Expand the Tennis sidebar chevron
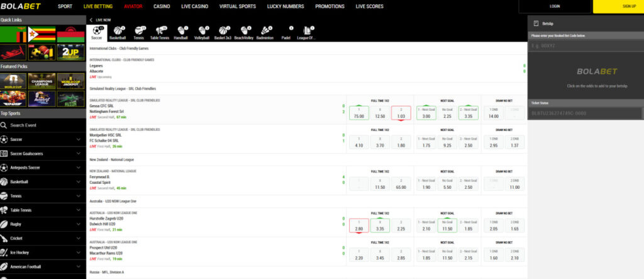 (x=79, y=196)
